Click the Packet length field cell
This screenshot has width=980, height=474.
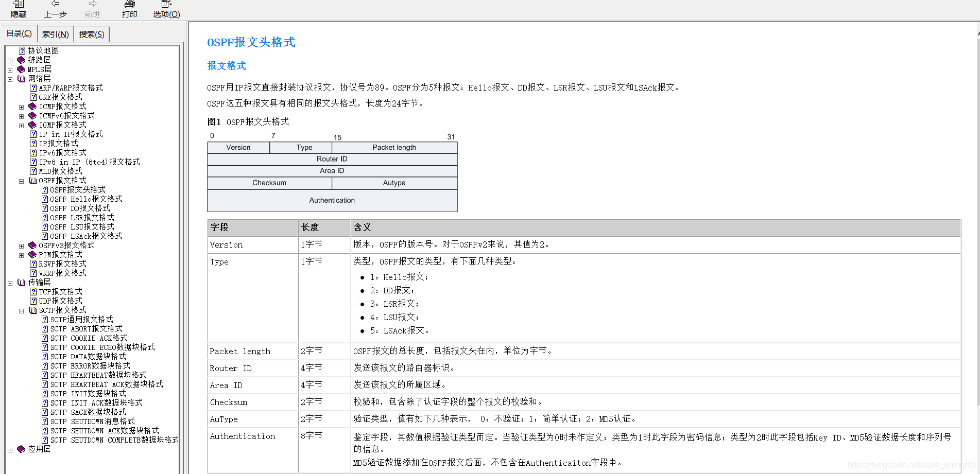click(253, 352)
